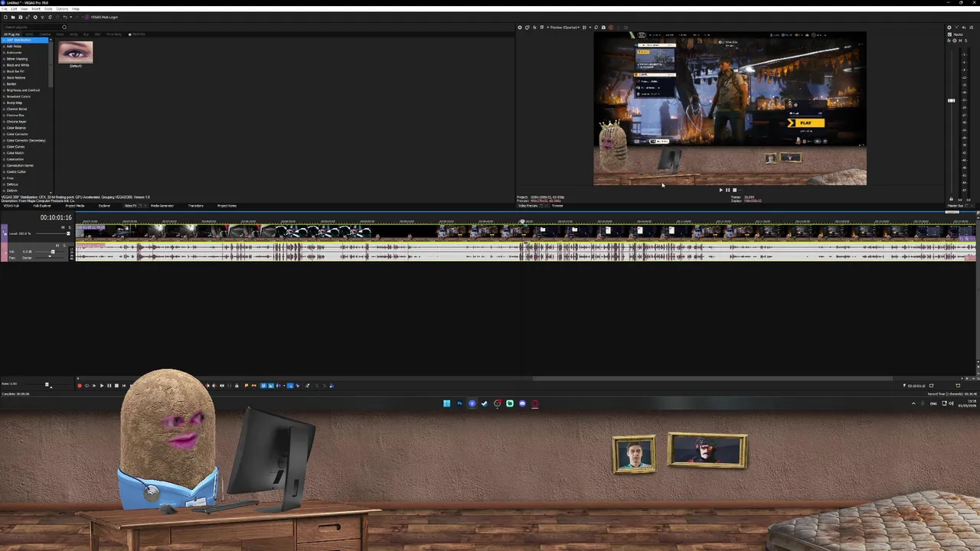Click VEGAS Hub Login
Image resolution: width=980 pixels, height=551 pixels.
coord(104,17)
